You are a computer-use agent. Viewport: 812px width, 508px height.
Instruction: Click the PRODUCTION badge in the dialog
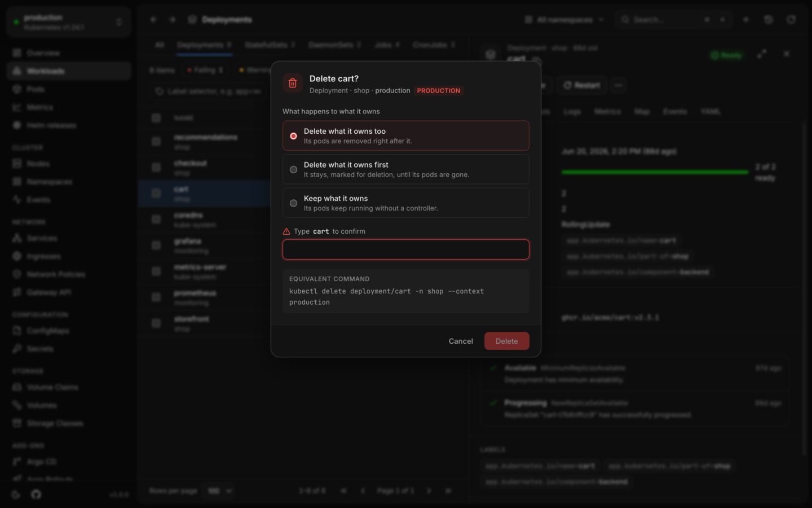pyautogui.click(x=439, y=90)
